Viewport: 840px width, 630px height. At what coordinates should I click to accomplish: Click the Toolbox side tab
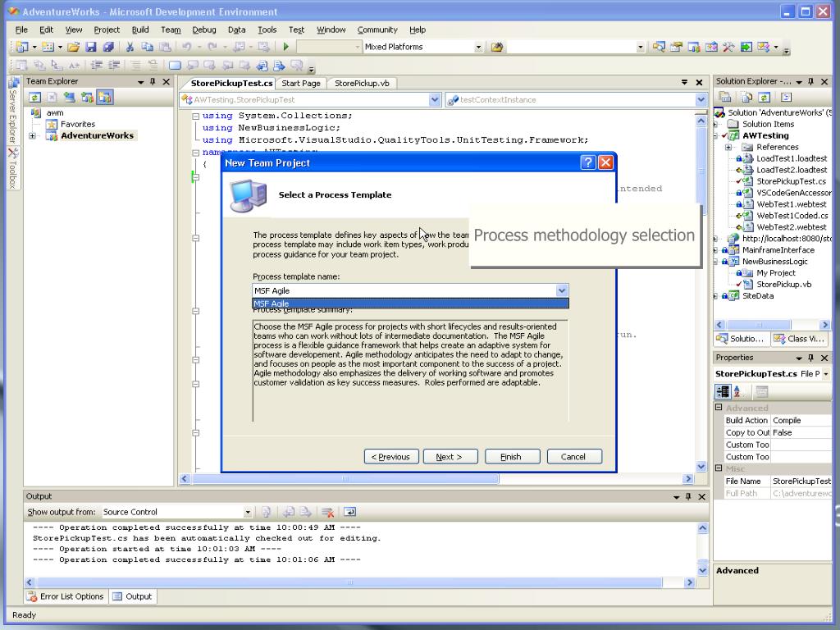click(13, 167)
